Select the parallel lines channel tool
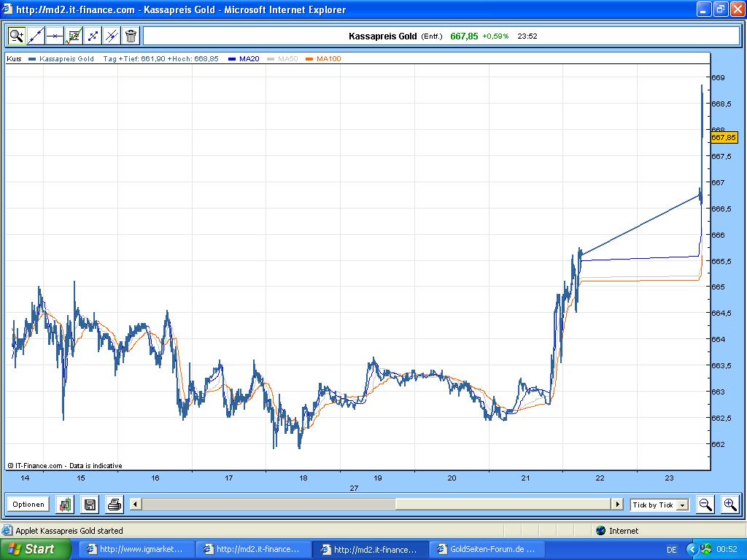The image size is (747, 560). point(112,36)
